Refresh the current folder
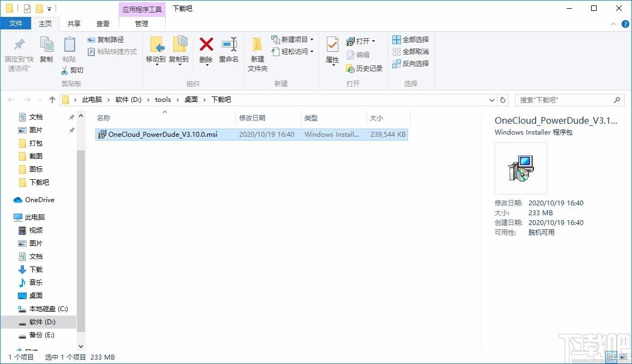 503,100
